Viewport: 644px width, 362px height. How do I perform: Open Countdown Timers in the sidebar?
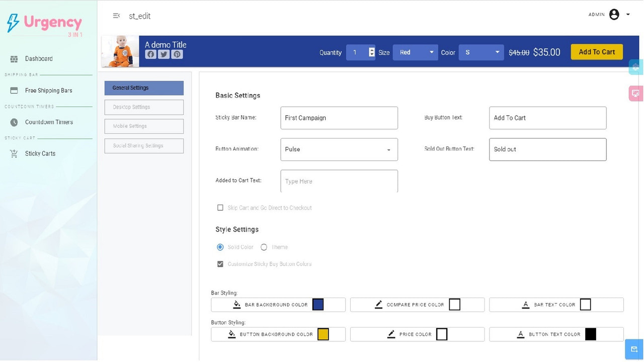(x=49, y=122)
